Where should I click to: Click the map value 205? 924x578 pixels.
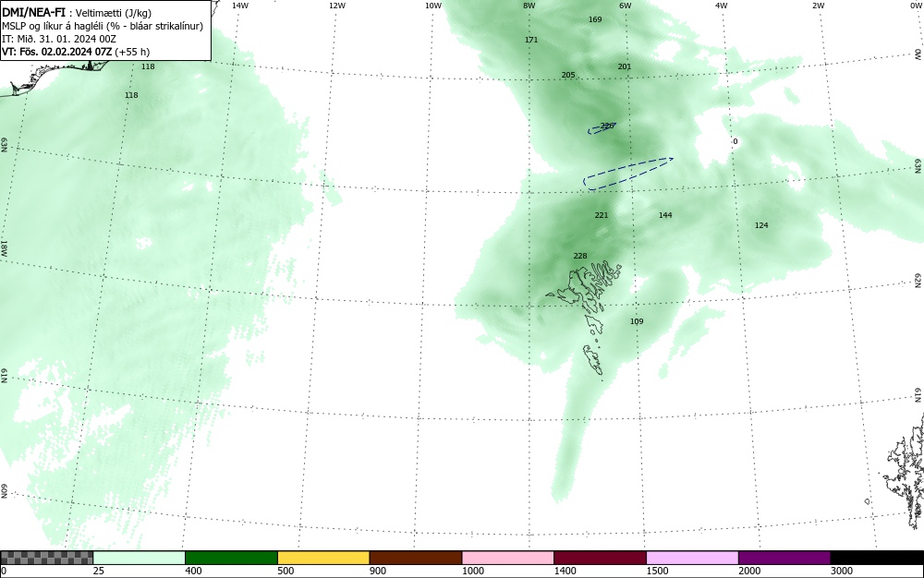coord(568,75)
